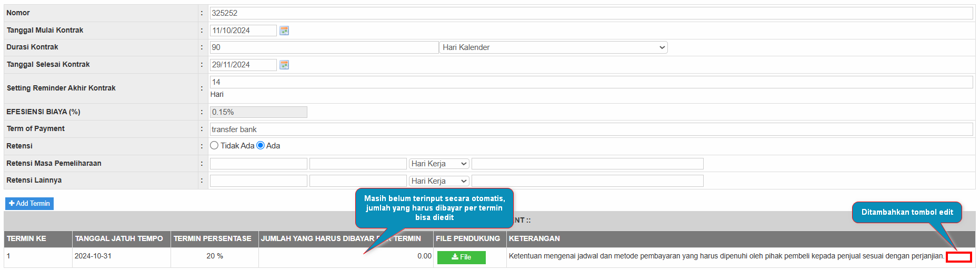Select the percentage cell 20 %

point(215,257)
